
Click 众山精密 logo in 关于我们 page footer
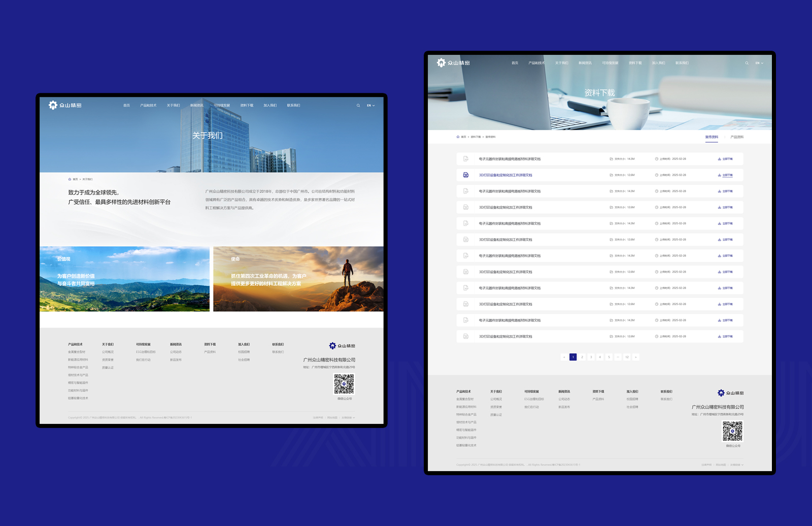coord(342,346)
